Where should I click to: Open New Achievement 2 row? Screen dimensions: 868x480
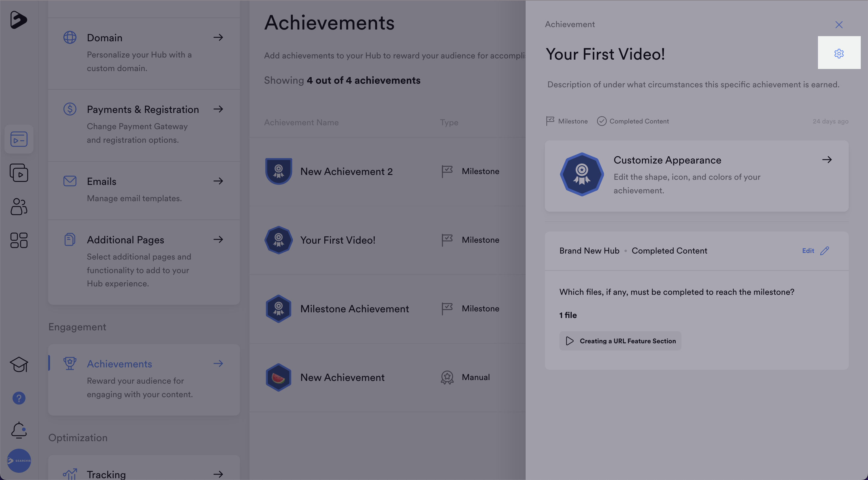[346, 171]
